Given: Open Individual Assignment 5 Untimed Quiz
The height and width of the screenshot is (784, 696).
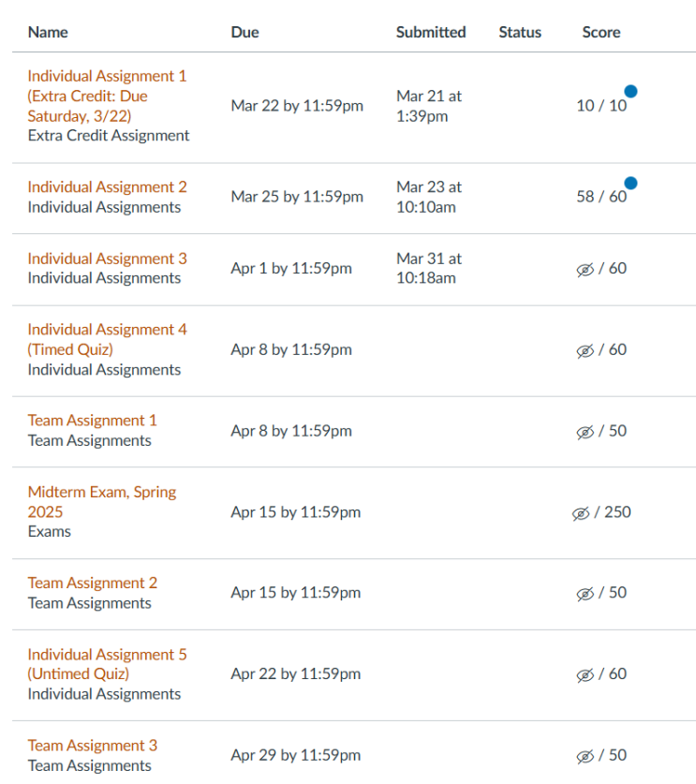Looking at the screenshot, I should [107, 664].
